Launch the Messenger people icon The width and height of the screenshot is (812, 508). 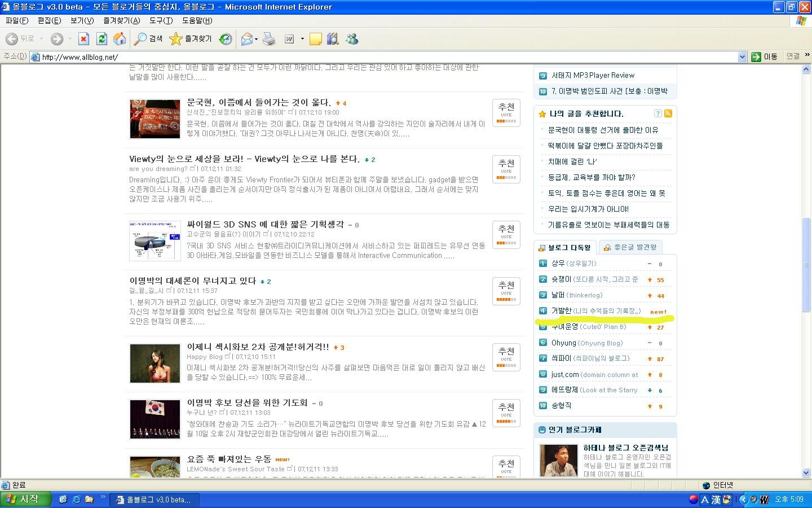pos(352,38)
